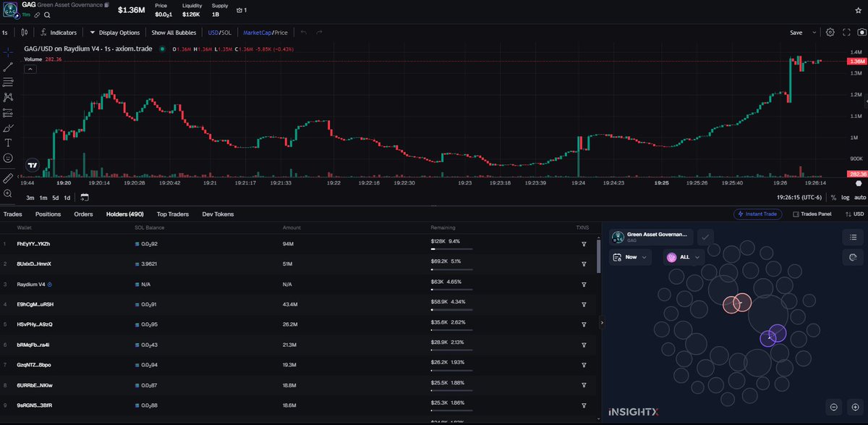Select the brush drawing tool

tap(8, 127)
